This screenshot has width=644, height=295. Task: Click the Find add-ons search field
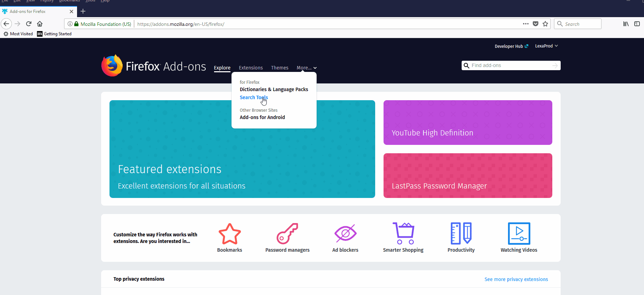(511, 65)
